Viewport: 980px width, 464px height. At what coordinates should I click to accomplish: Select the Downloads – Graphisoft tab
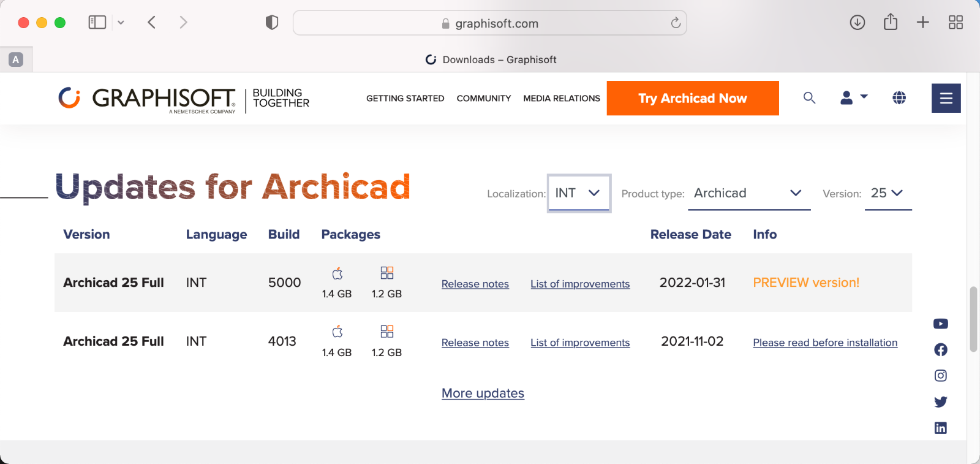point(491,59)
